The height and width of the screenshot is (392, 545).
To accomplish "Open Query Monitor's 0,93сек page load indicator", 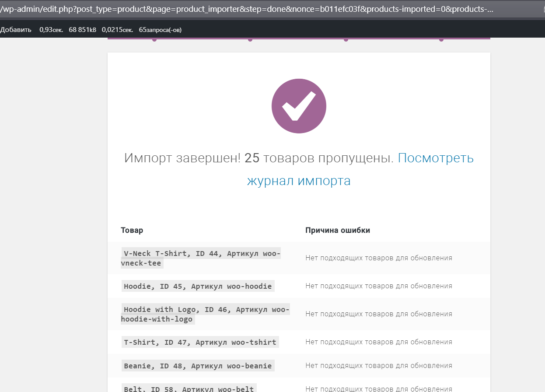I will pyautogui.click(x=51, y=29).
